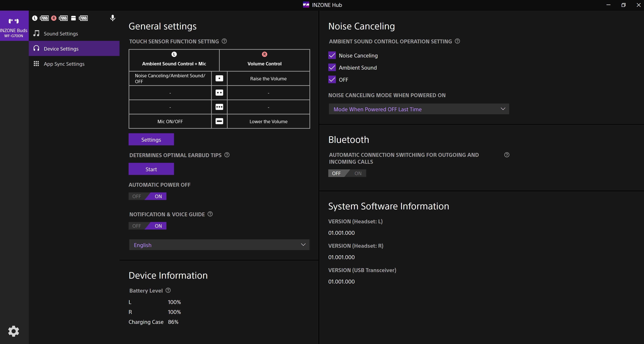Uncheck the Noise Canceling checkbox

coord(332,55)
